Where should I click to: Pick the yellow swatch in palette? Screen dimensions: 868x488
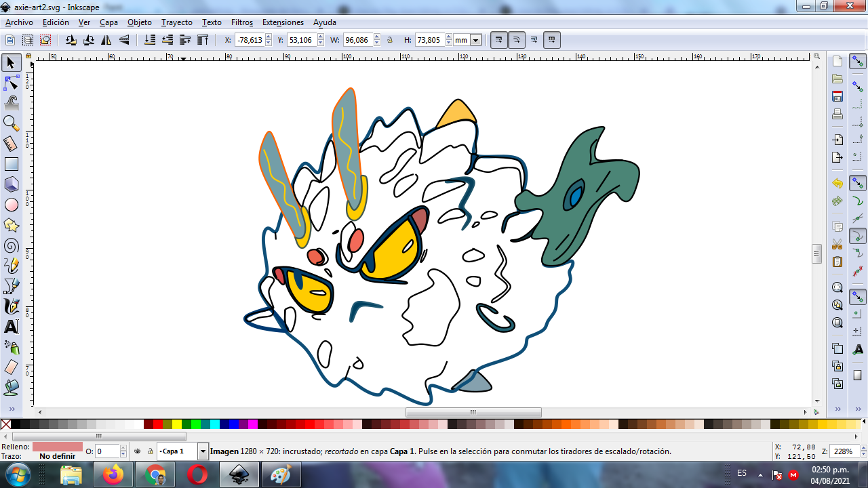(177, 424)
